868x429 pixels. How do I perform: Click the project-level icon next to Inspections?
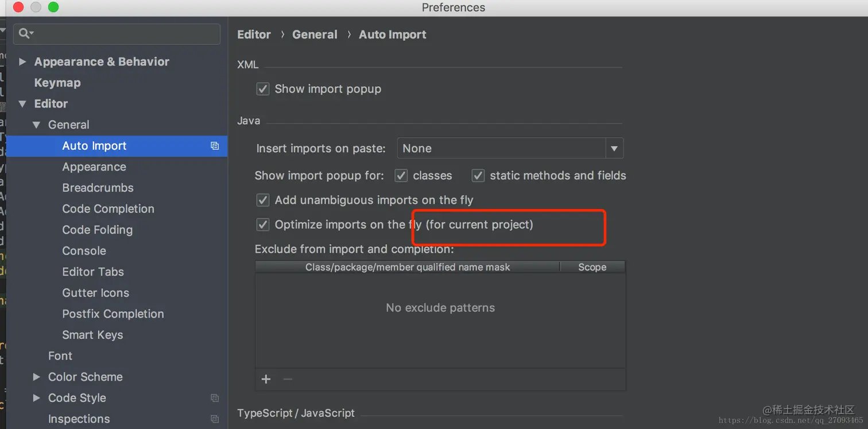click(x=215, y=419)
